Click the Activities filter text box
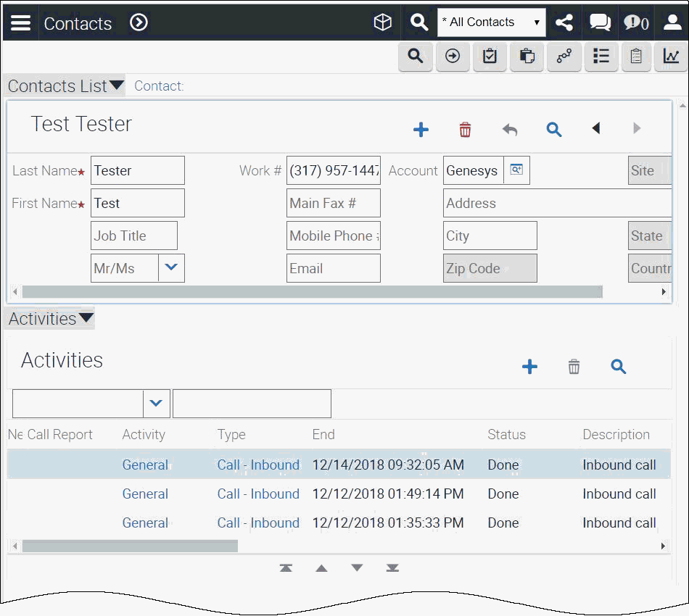 252,404
